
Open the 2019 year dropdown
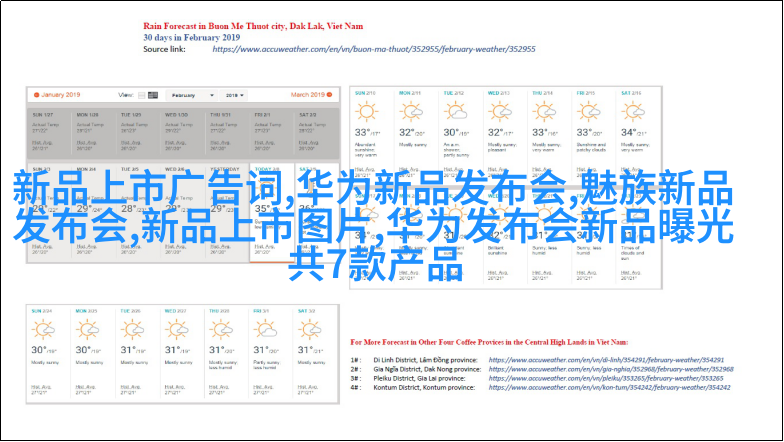[234, 95]
